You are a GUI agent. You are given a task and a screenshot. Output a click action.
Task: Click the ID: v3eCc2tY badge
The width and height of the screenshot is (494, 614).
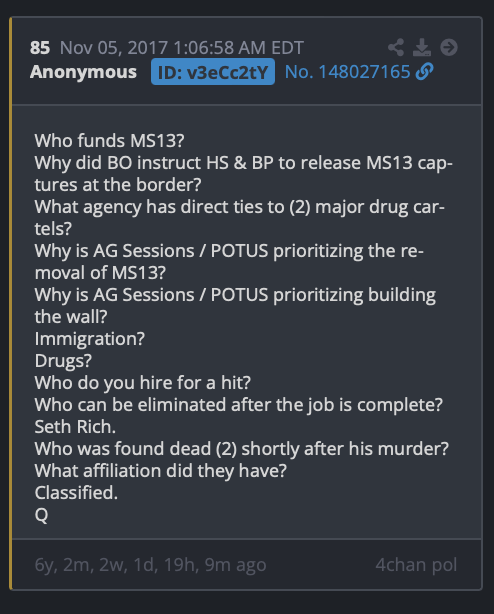point(213,72)
